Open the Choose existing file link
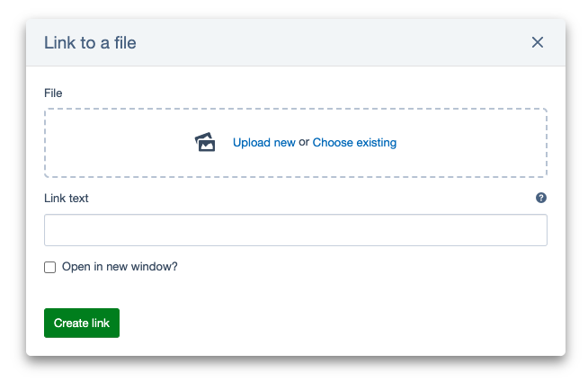The width and height of the screenshot is (588, 381). pyautogui.click(x=354, y=142)
